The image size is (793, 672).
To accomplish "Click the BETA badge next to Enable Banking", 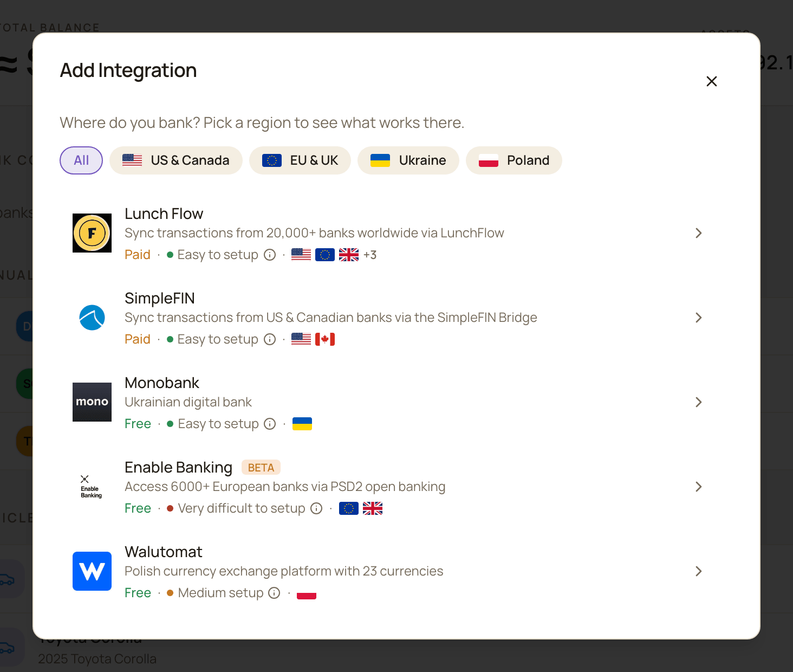I will (x=261, y=468).
